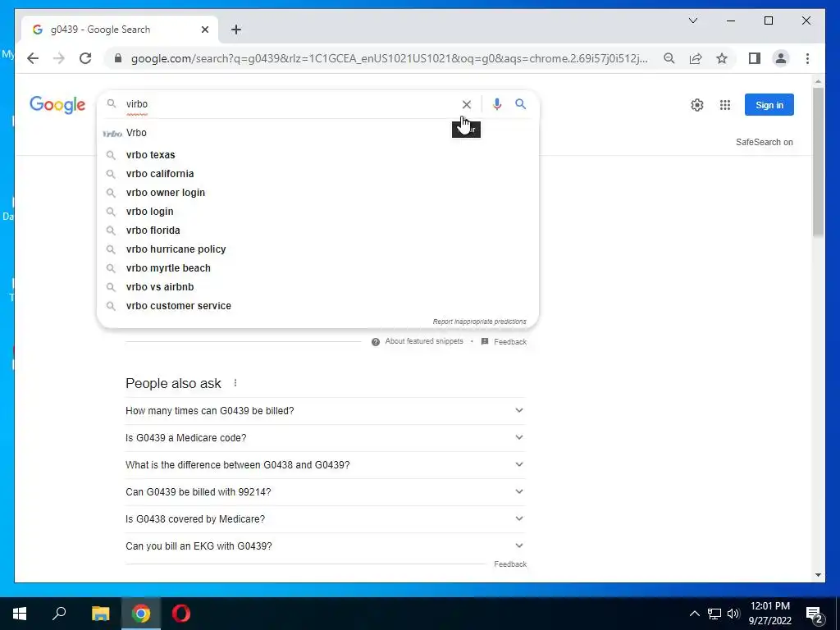Choose suggestion vrbo vs airbnb
This screenshot has height=630, width=840.
coord(317,286)
